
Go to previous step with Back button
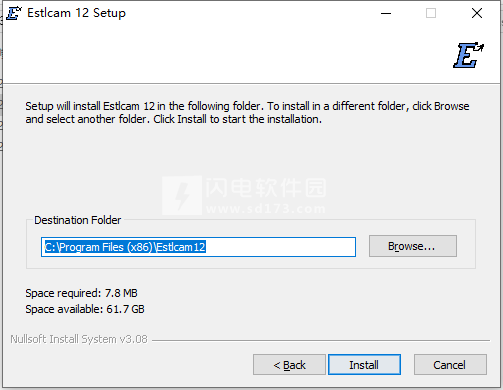pyautogui.click(x=289, y=365)
